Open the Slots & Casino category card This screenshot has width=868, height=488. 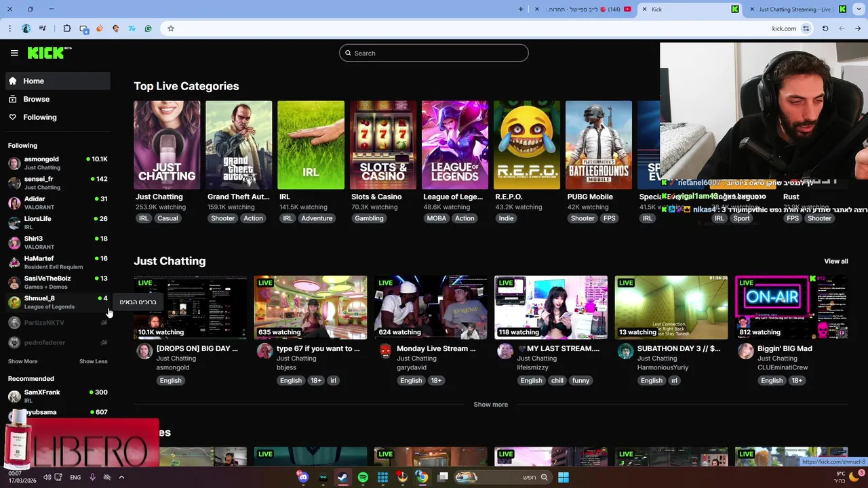coord(382,145)
